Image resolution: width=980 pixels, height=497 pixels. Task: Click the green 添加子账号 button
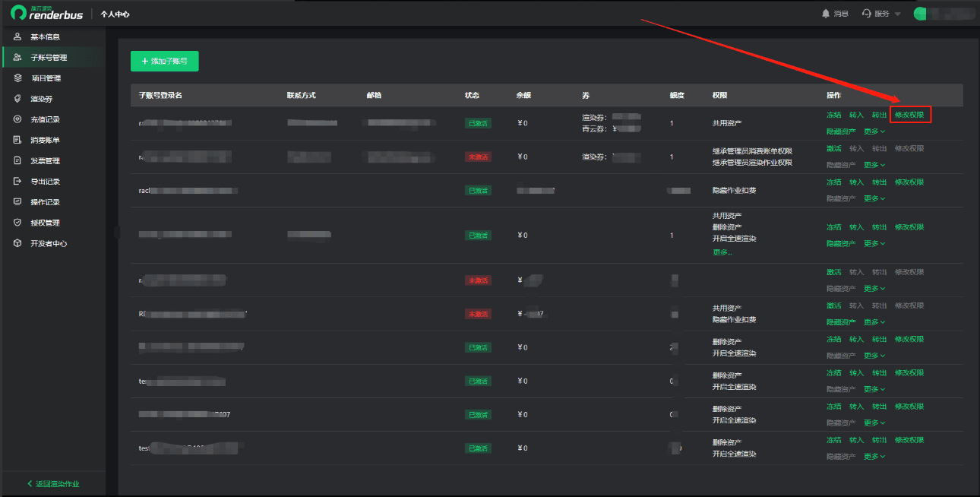(x=164, y=61)
